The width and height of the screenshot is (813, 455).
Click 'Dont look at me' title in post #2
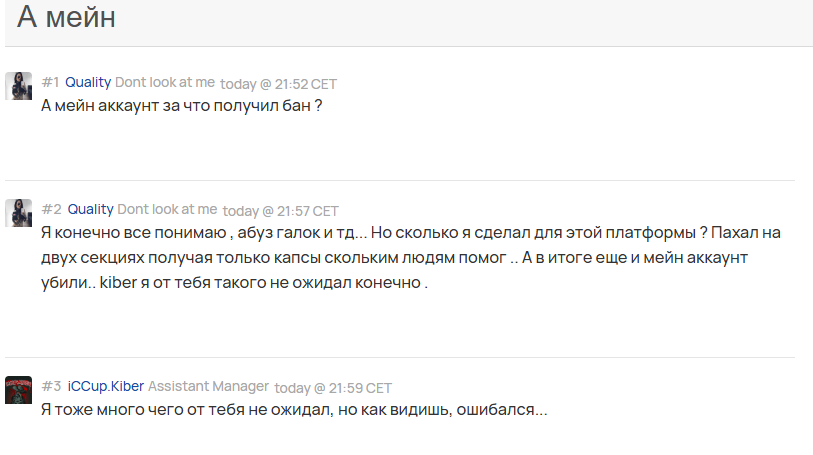167,209
